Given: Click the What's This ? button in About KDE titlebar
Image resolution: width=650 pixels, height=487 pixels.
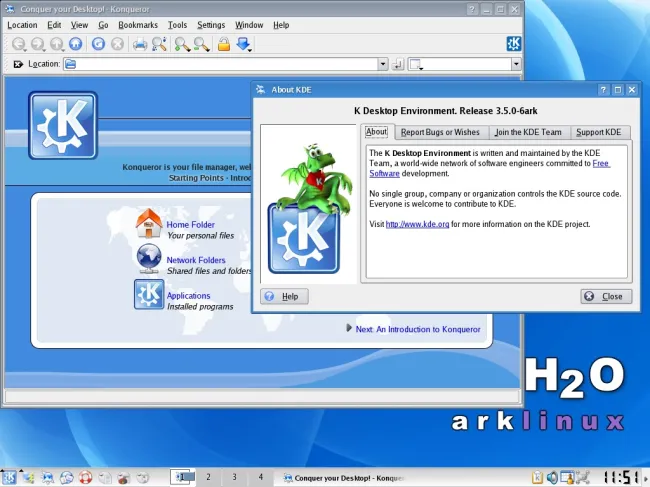Looking at the screenshot, I should (x=604, y=90).
